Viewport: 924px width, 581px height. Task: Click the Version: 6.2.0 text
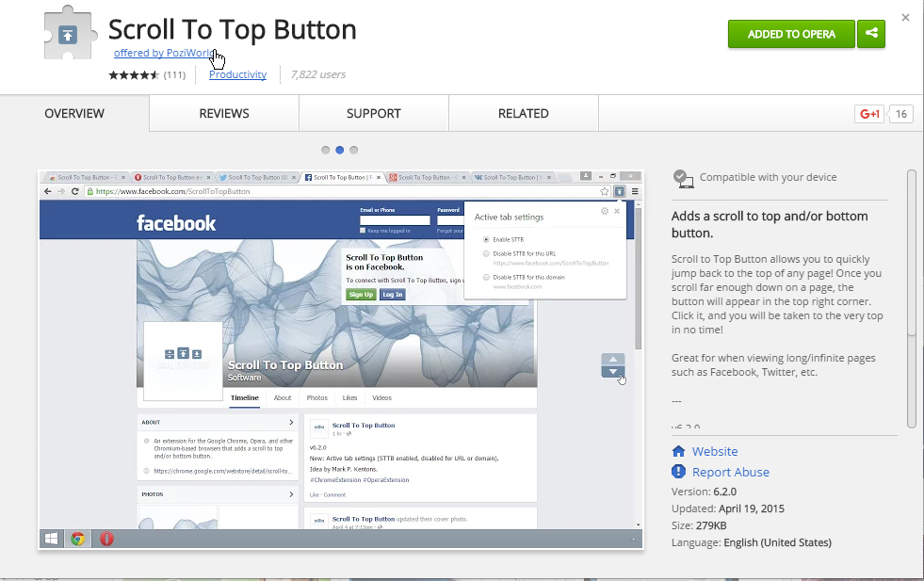tap(704, 492)
